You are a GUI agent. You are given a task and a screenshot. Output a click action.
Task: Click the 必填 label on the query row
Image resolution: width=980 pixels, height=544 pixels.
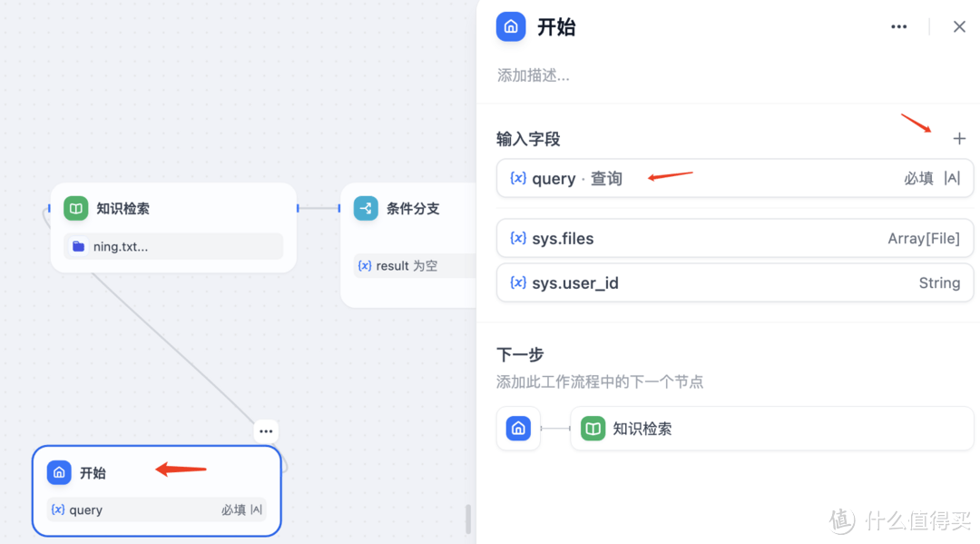point(920,178)
